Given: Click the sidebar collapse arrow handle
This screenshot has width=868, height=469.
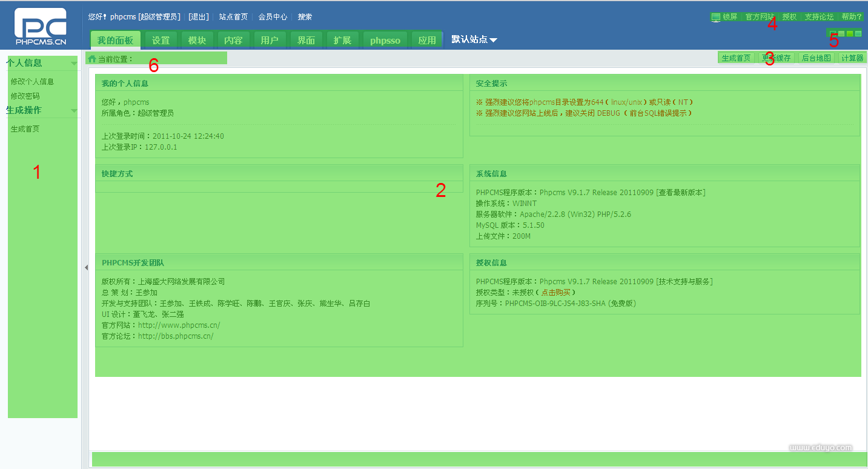Looking at the screenshot, I should 85,267.
